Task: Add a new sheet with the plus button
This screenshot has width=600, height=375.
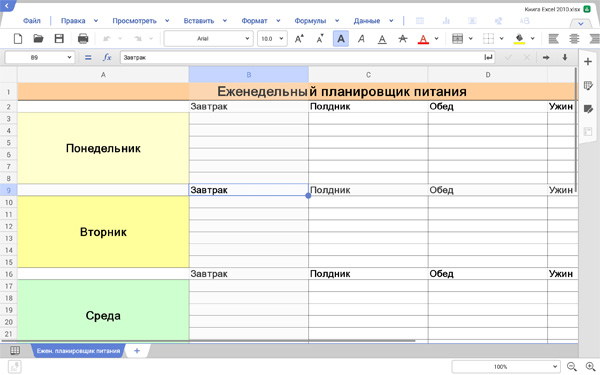Action: coord(137,351)
